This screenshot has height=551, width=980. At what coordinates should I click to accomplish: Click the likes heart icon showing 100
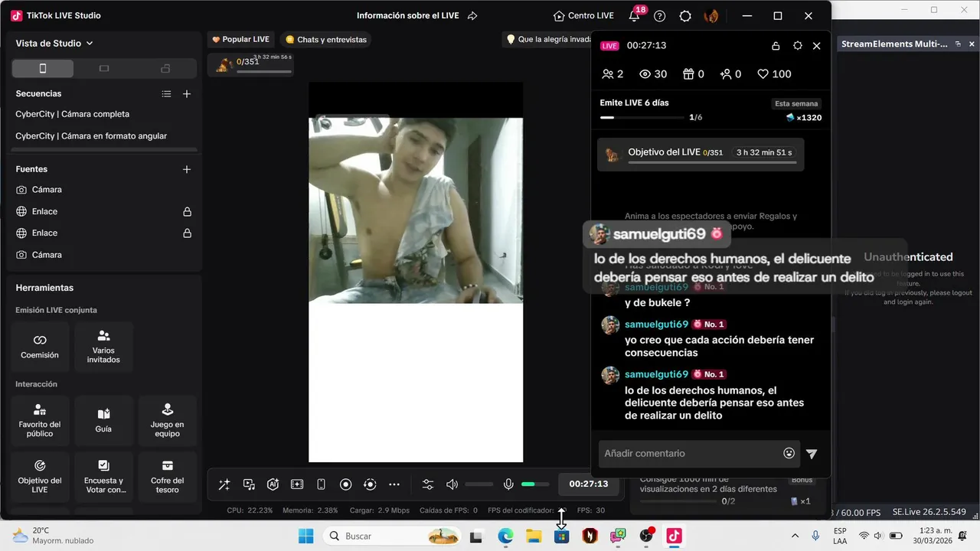tap(763, 74)
